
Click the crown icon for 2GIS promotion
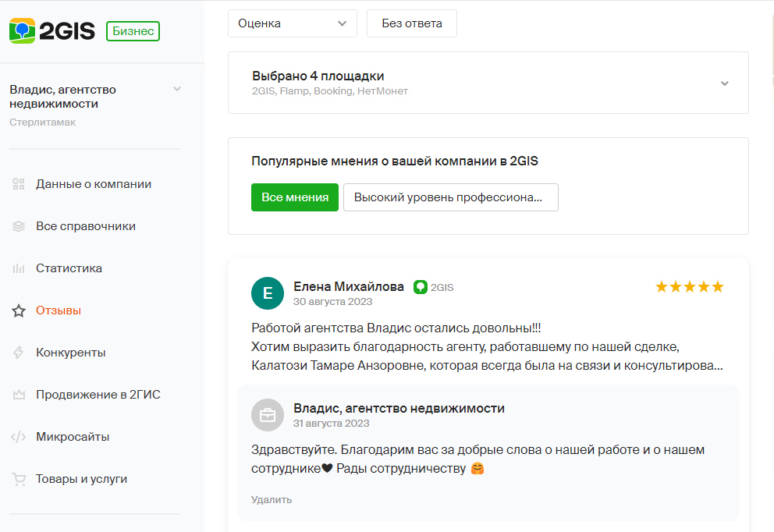(19, 395)
